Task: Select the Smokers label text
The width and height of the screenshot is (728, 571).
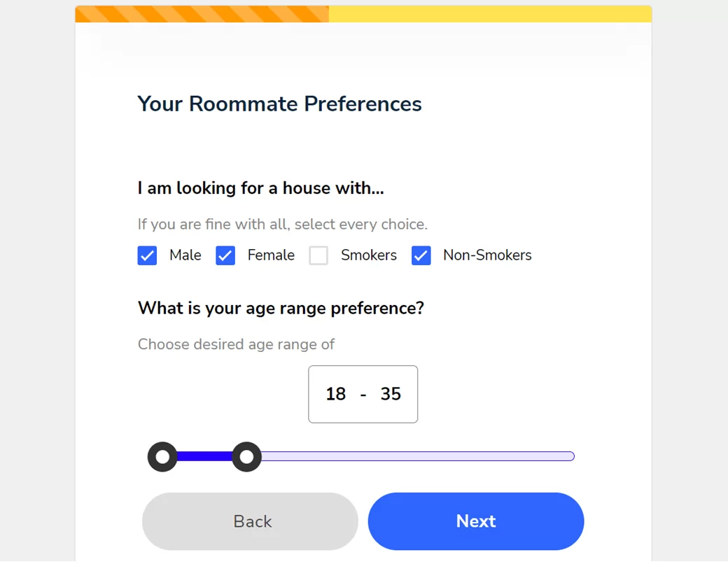Action: 368,255
